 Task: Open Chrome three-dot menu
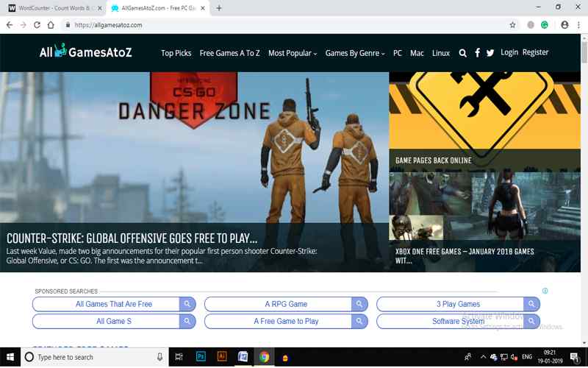(578, 25)
